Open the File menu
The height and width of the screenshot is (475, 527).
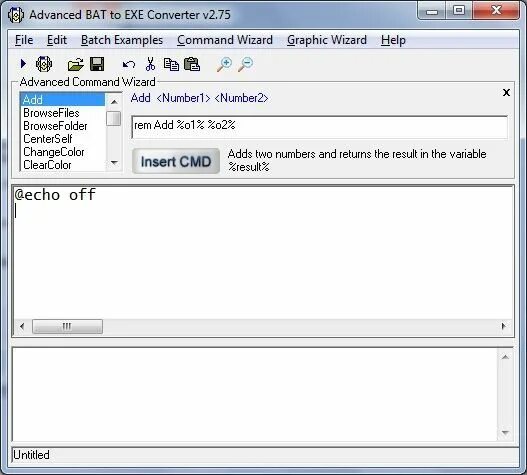pos(24,40)
